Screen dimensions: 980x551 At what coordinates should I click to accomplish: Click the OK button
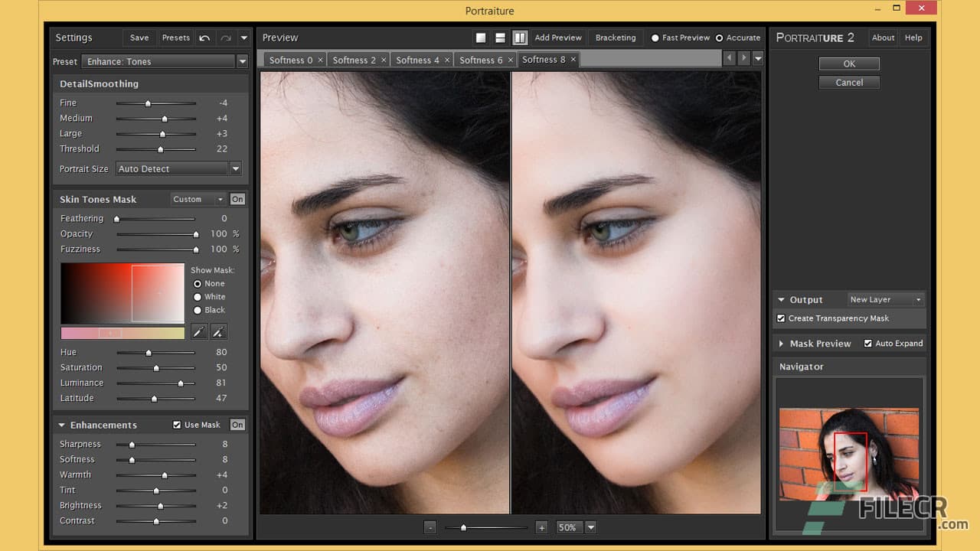pyautogui.click(x=849, y=64)
